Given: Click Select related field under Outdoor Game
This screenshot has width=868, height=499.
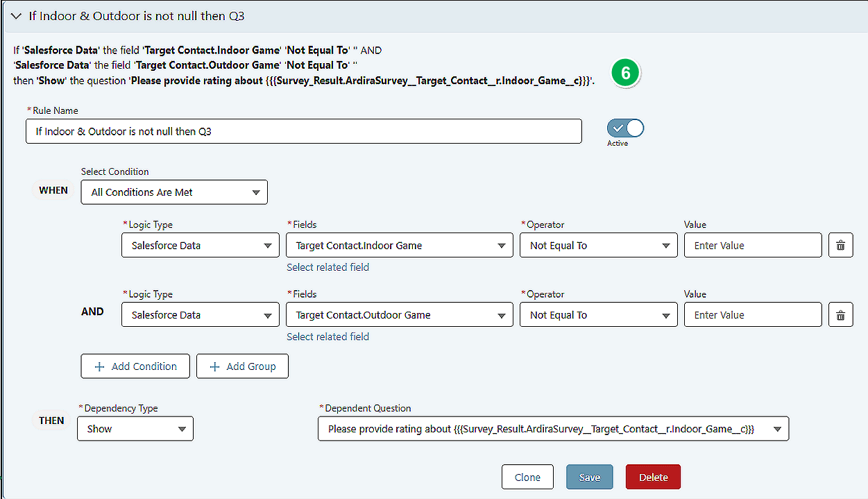Looking at the screenshot, I should click(x=327, y=337).
